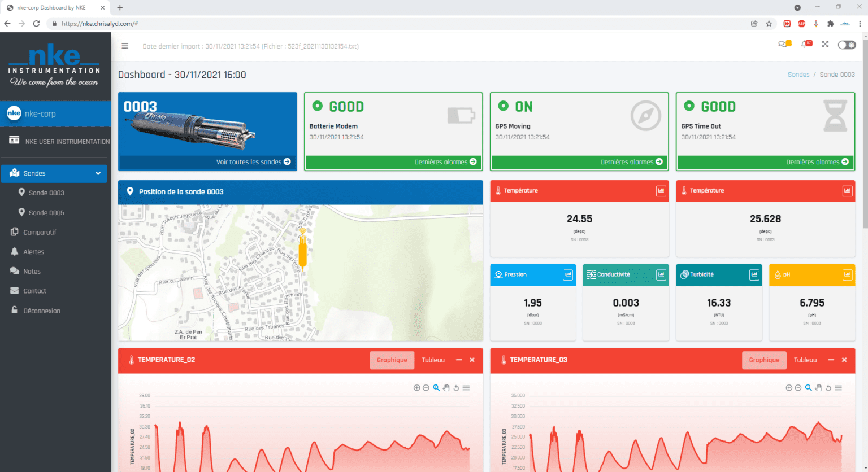Open chart icon on the Conductivité card
This screenshot has width=868, height=472.
click(x=661, y=275)
